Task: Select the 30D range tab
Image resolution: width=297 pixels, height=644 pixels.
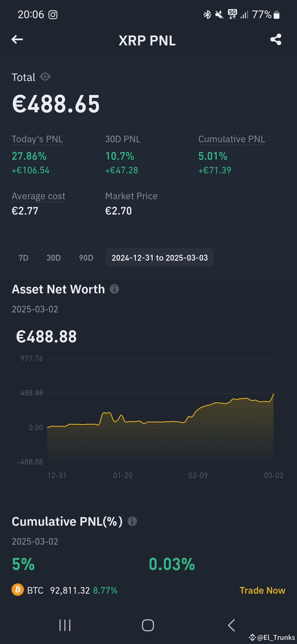Action: 54,258
